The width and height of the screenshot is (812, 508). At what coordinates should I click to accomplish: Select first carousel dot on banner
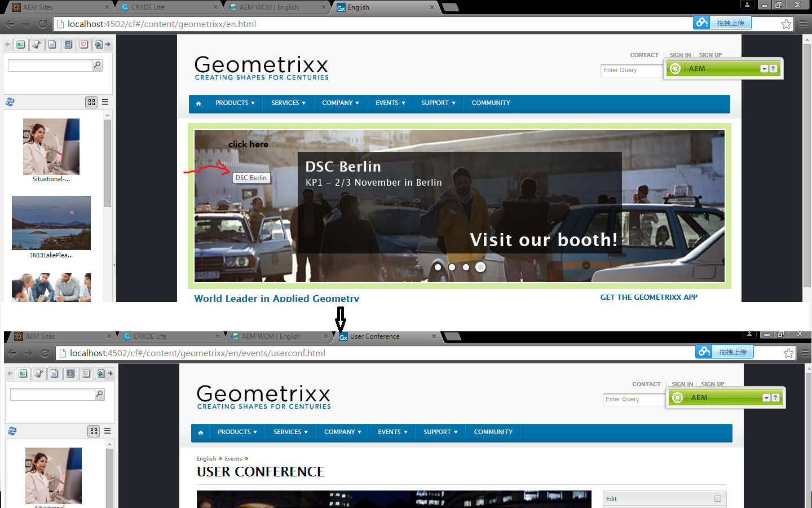[x=438, y=267]
